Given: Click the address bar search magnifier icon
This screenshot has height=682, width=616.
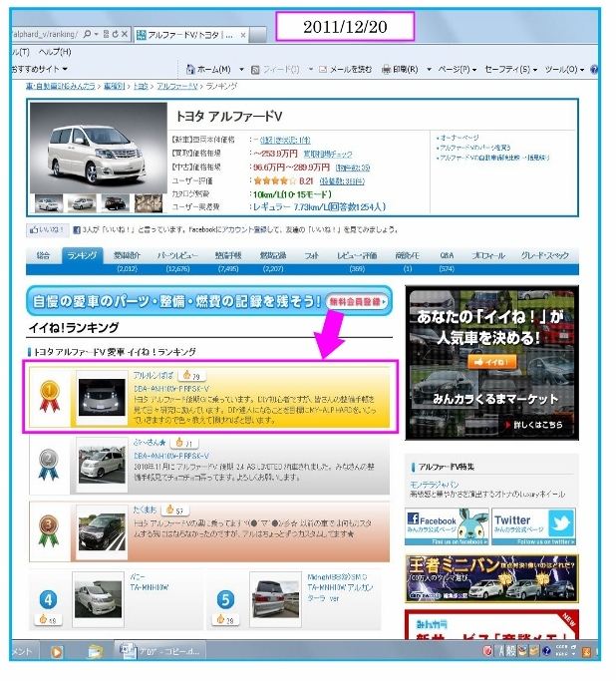Looking at the screenshot, I should click(87, 34).
